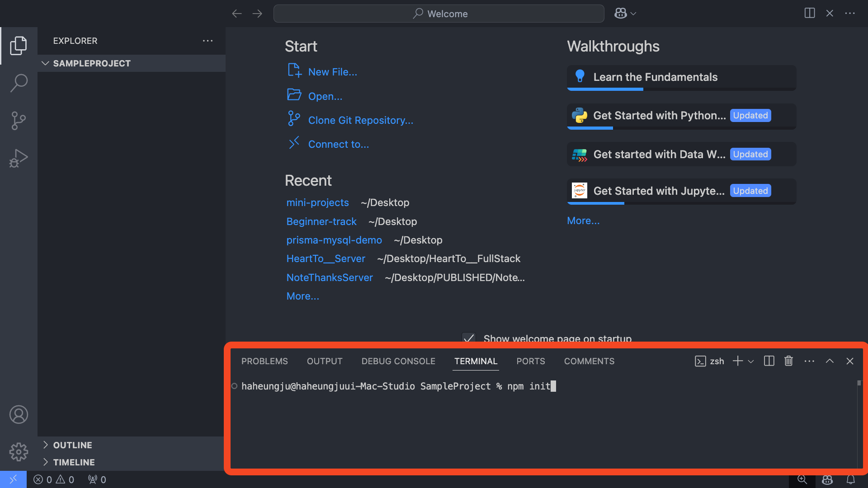Open Explorer Views and More Actions ellipsis

click(208, 41)
